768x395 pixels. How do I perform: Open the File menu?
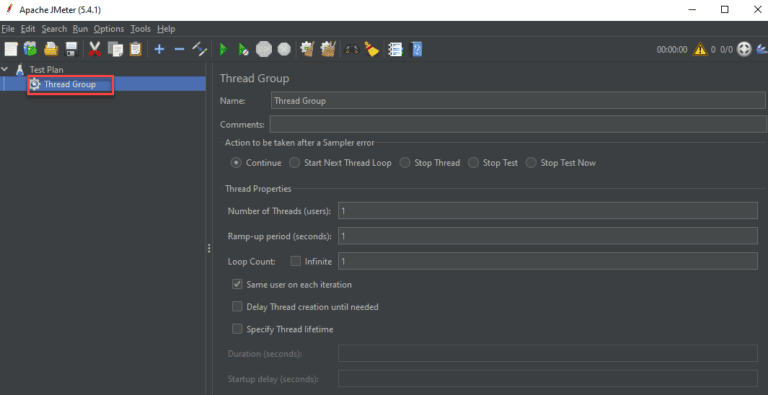tap(8, 29)
